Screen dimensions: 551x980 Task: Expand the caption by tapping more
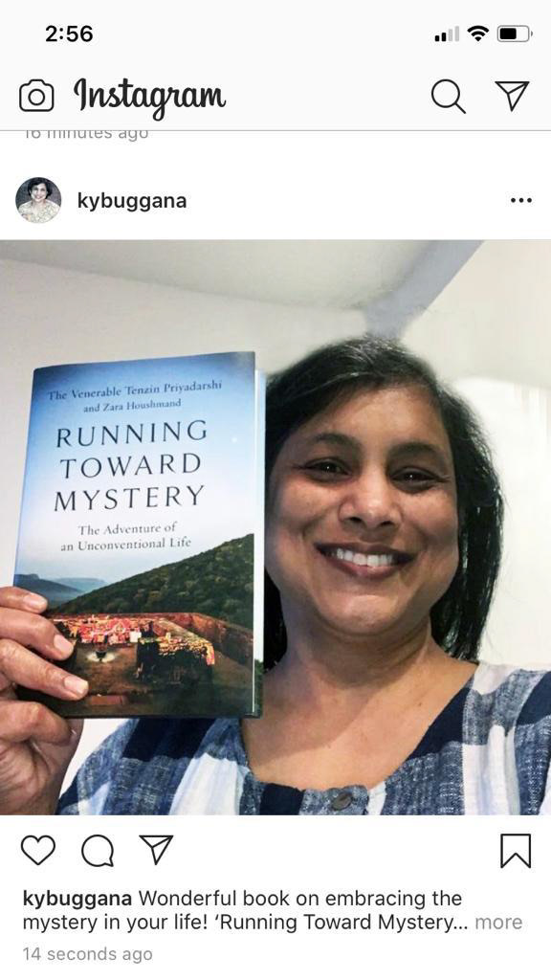497,922
